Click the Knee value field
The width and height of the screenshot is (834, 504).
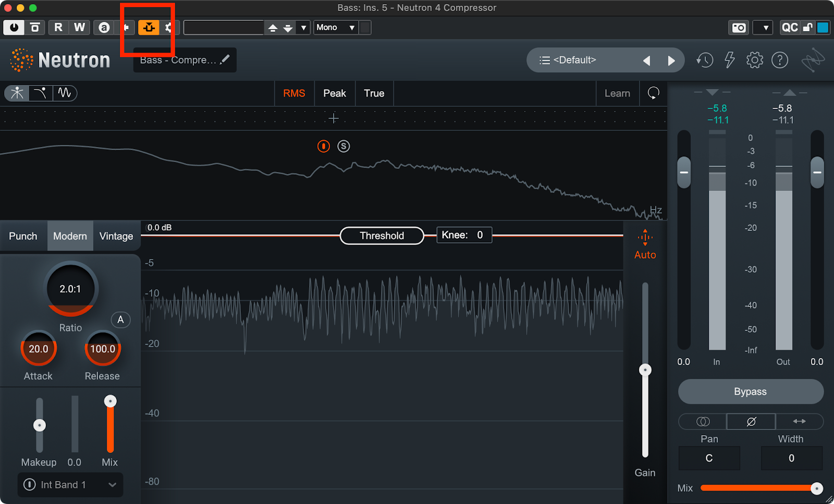[464, 235]
